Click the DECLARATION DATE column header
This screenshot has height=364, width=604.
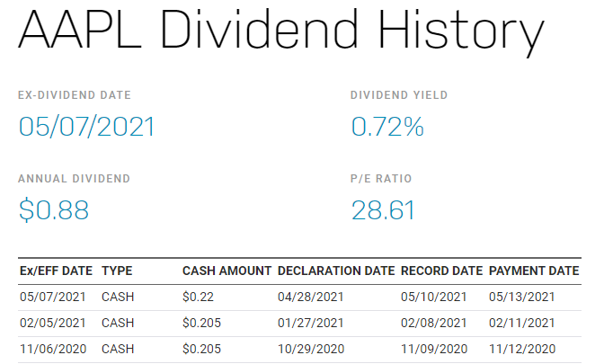336,271
